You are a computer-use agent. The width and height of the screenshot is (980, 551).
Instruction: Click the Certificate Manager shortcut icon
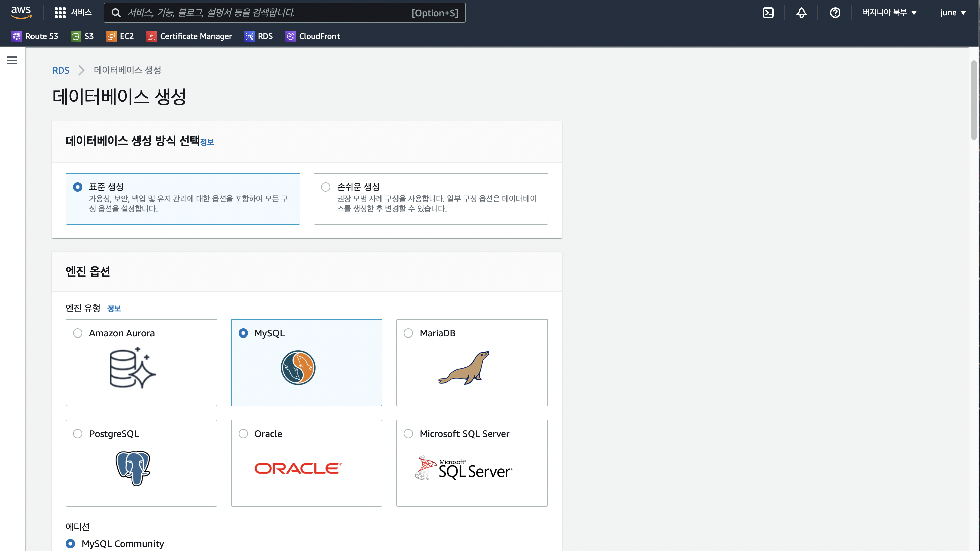(x=151, y=36)
